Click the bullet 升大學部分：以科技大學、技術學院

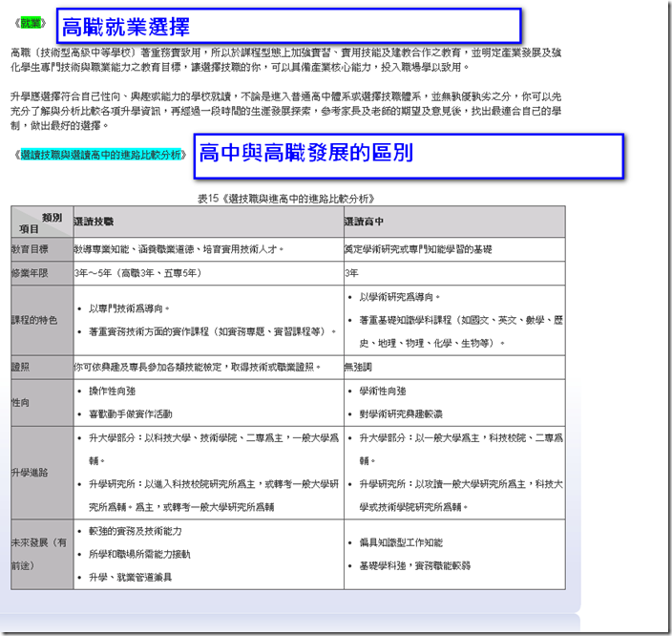tap(214, 450)
